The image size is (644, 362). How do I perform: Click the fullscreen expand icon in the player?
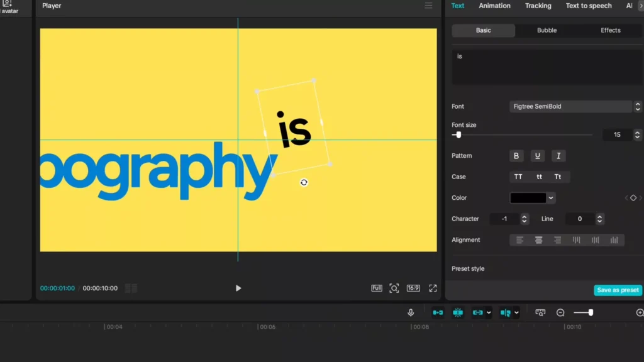432,288
